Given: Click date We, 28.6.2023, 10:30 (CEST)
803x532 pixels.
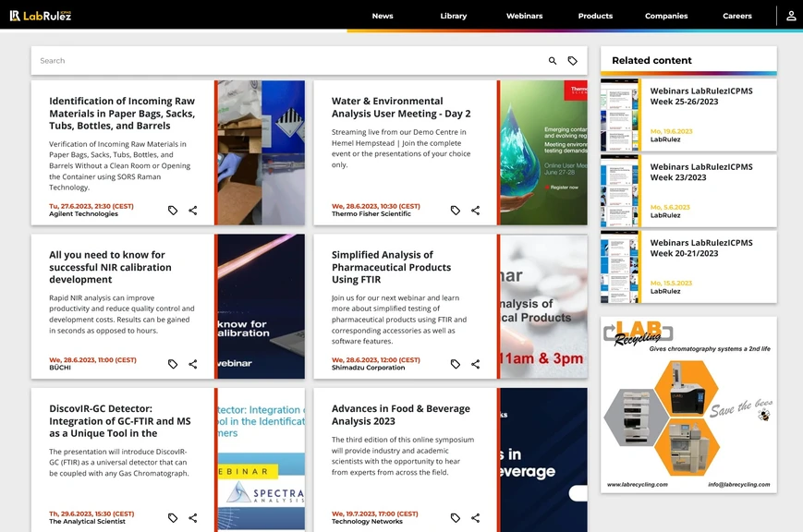Looking at the screenshot, I should pyautogui.click(x=375, y=206).
